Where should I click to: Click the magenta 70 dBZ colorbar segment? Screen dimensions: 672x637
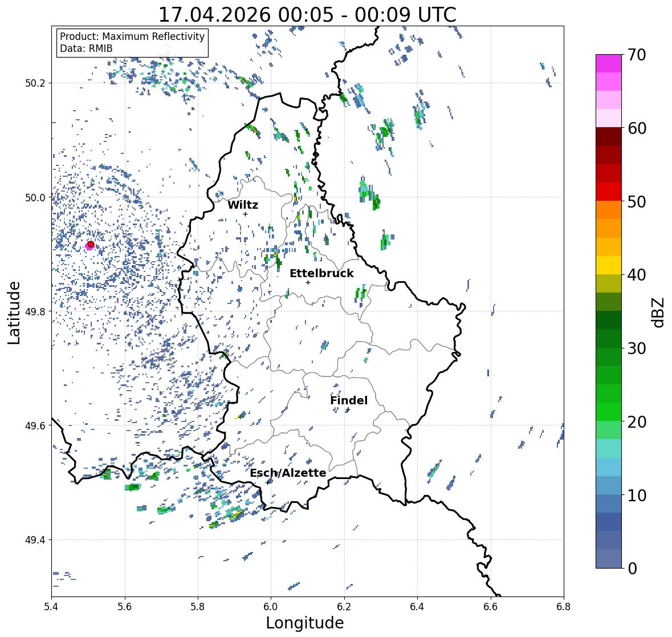609,63
